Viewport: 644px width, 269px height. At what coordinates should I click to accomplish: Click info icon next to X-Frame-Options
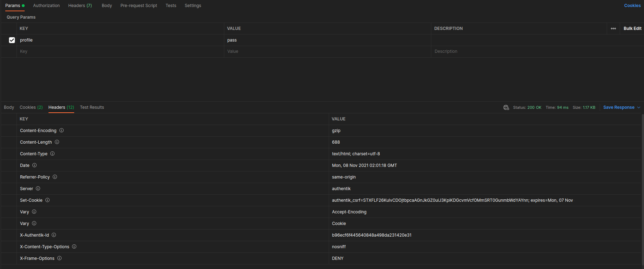59,258
